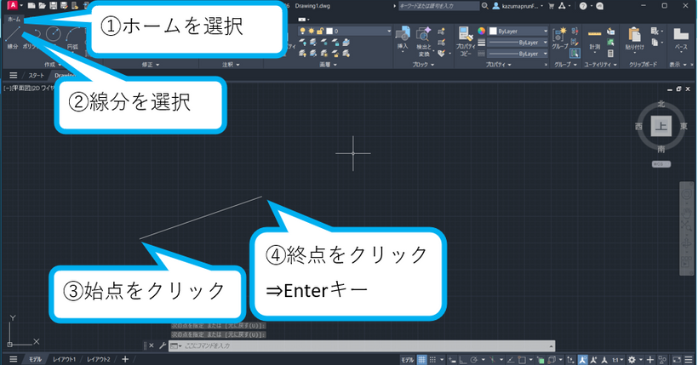Expand the ユーティリティ panel dropdown

coord(601,65)
